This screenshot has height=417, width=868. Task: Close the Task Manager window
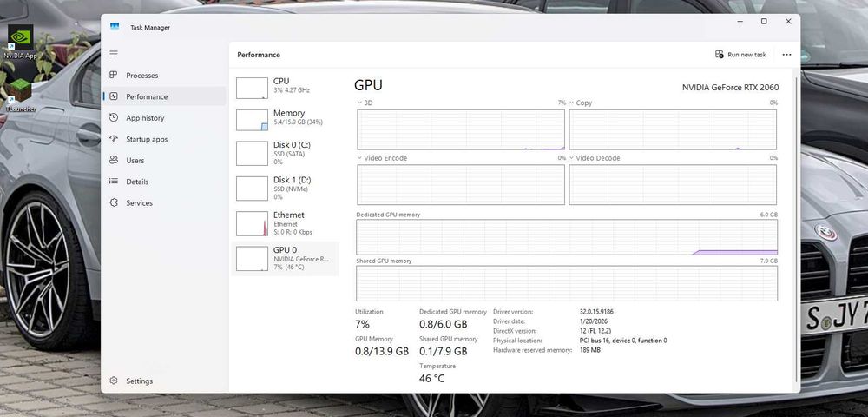pos(788,21)
